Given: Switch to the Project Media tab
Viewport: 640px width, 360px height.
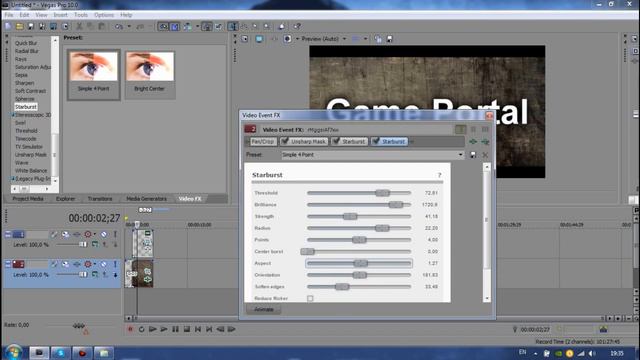Looking at the screenshot, I should pyautogui.click(x=28, y=199).
